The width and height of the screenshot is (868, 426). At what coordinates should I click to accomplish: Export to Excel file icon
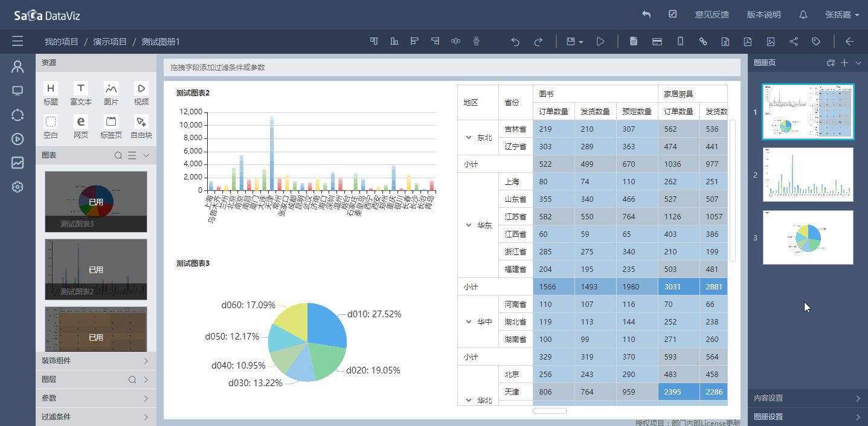[725, 41]
